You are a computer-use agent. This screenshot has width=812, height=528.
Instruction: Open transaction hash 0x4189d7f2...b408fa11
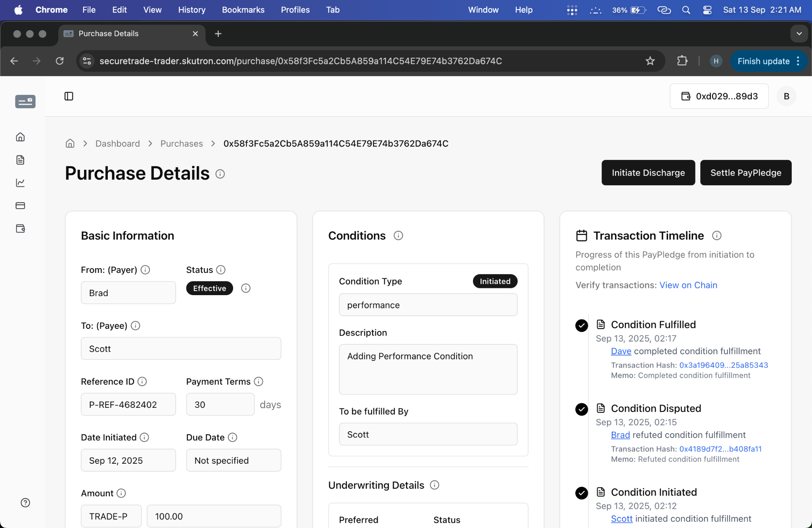click(720, 449)
